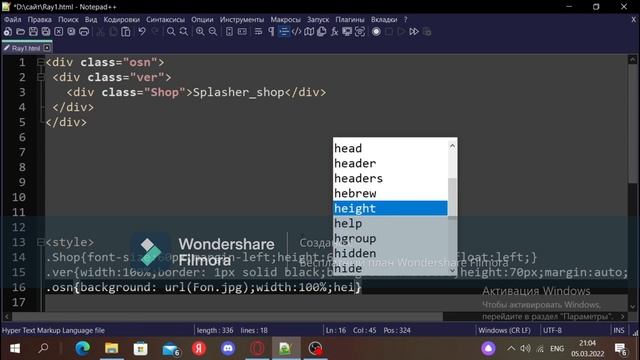
Task: Open the Document List panel icon
Action: click(x=322, y=31)
